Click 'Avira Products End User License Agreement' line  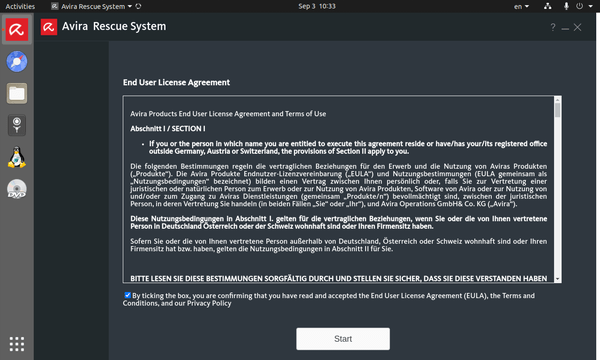click(228, 114)
